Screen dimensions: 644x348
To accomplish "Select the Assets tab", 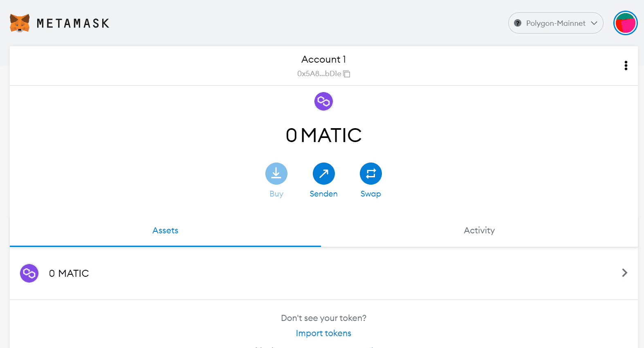I will point(165,230).
